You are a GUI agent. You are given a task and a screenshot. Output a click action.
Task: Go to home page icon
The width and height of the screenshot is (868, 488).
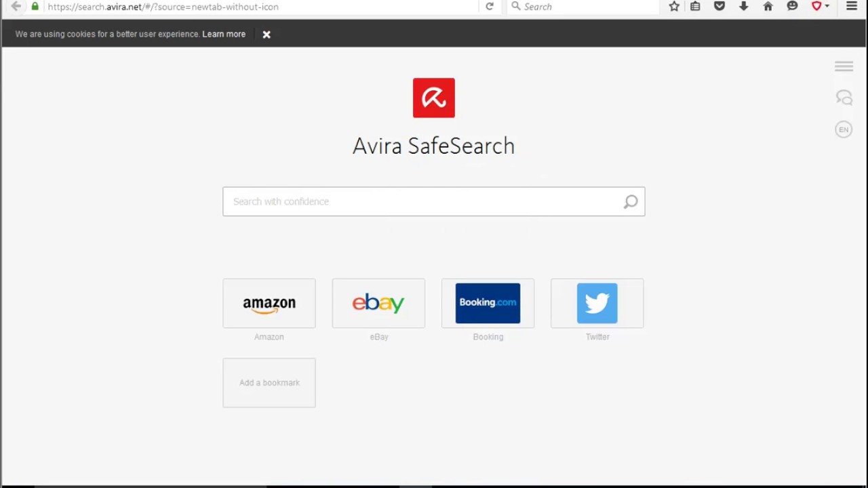coord(768,6)
